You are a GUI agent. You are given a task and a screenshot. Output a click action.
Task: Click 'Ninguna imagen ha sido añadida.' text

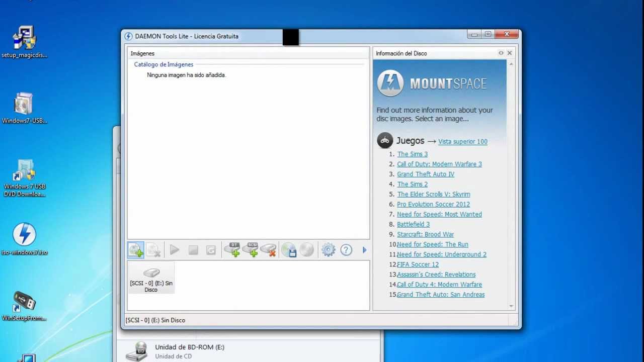tap(187, 75)
